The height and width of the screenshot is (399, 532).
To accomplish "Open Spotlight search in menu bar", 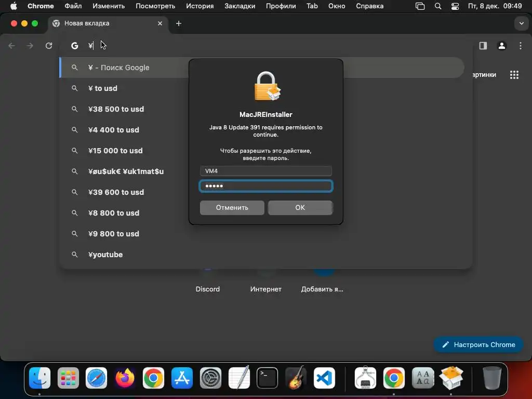I will pos(438,6).
